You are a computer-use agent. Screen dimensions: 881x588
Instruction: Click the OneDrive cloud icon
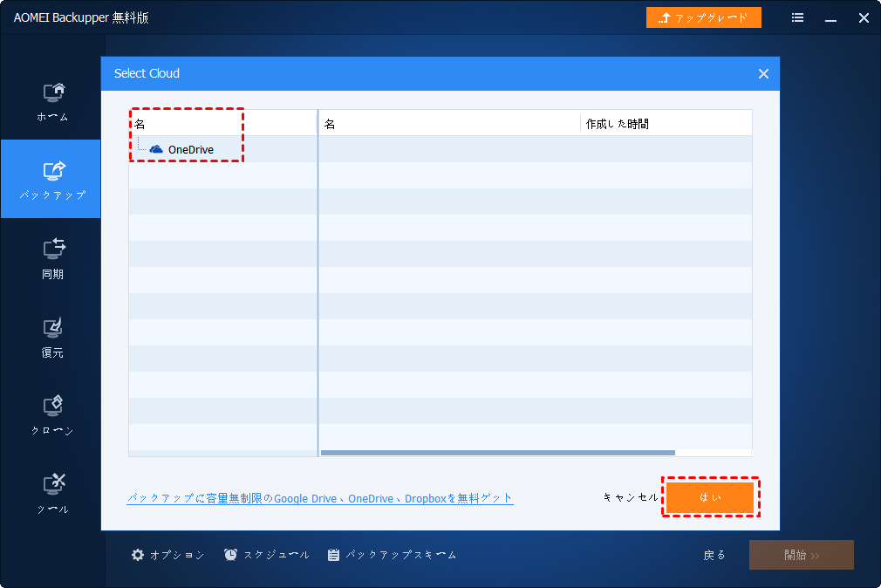(156, 149)
